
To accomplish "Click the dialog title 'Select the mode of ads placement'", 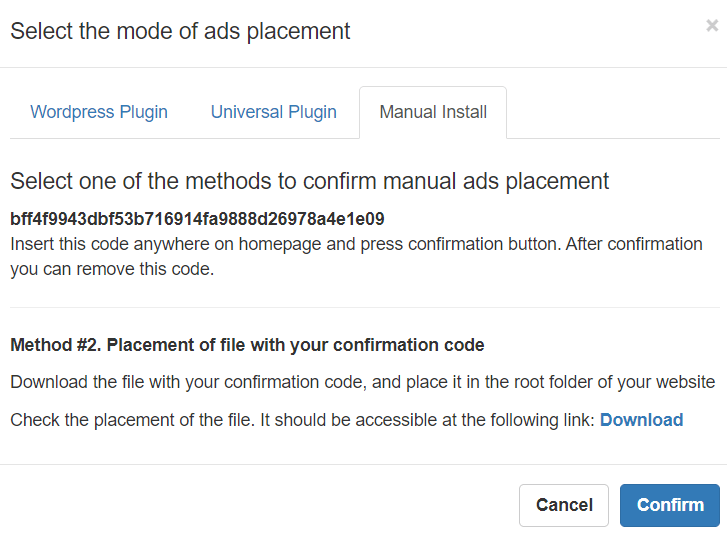I will (x=180, y=32).
